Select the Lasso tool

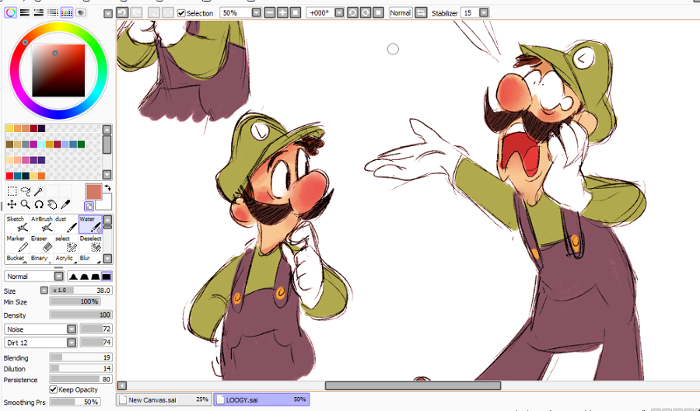click(x=25, y=192)
